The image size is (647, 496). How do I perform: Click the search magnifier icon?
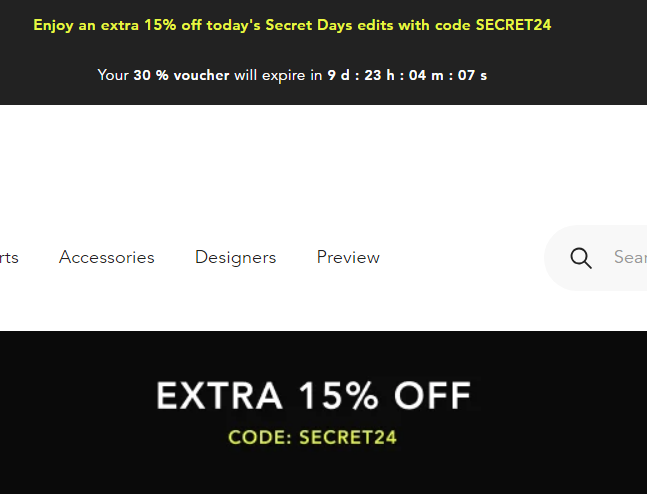[581, 258]
